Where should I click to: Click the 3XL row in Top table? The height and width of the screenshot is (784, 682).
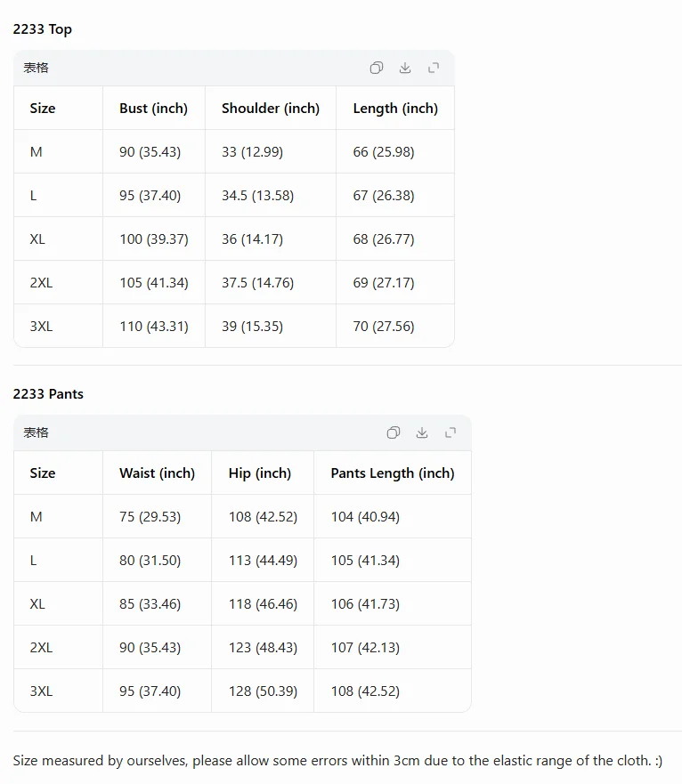coord(234,326)
